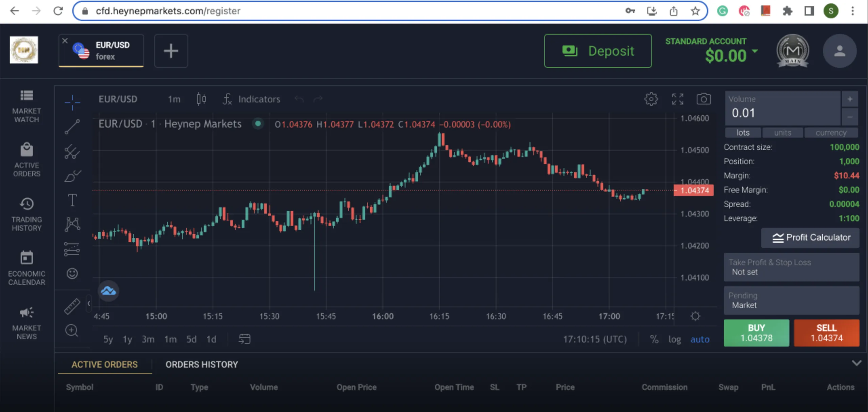Add a new instrument tab

click(x=171, y=51)
